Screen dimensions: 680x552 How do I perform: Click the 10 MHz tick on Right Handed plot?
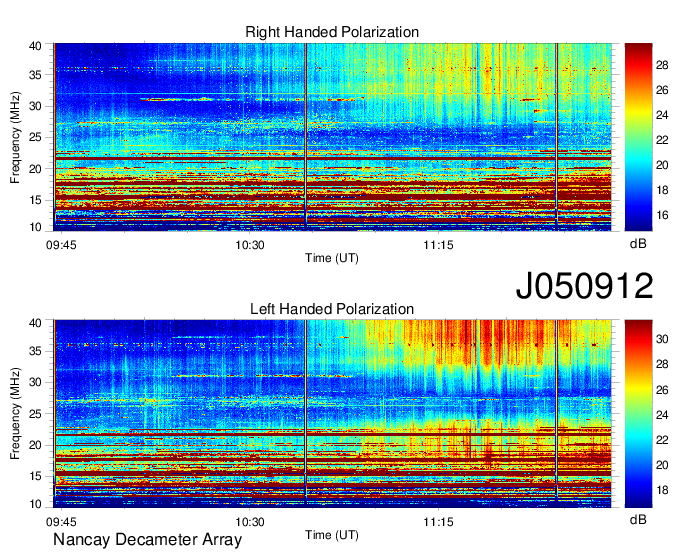pos(35,227)
